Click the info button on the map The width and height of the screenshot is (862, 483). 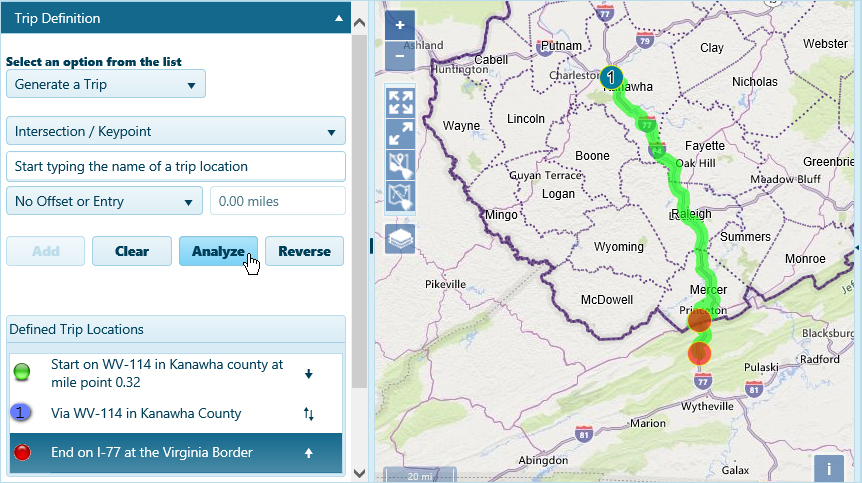click(x=829, y=468)
